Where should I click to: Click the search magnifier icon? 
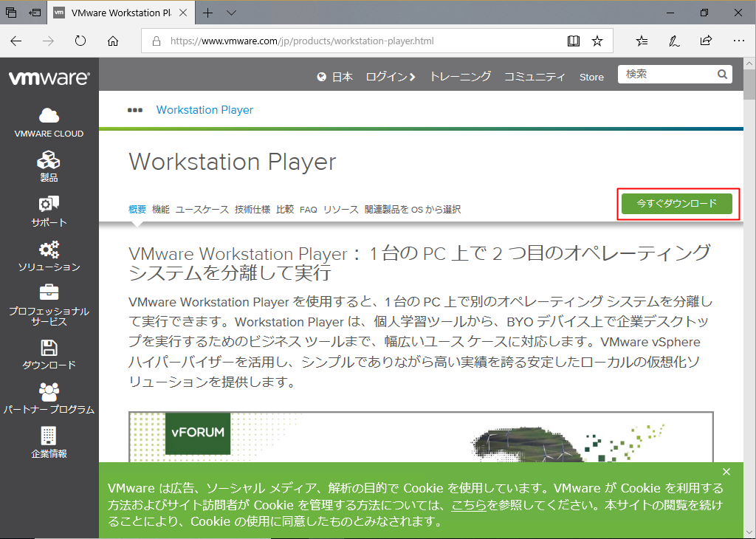click(722, 75)
